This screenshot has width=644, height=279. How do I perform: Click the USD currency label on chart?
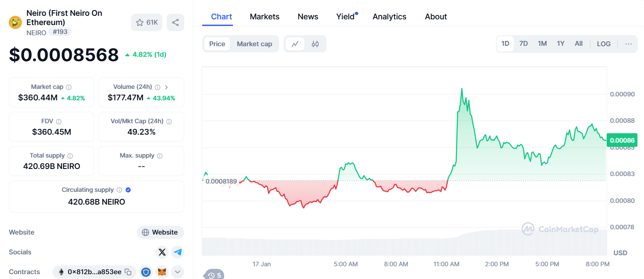620,253
